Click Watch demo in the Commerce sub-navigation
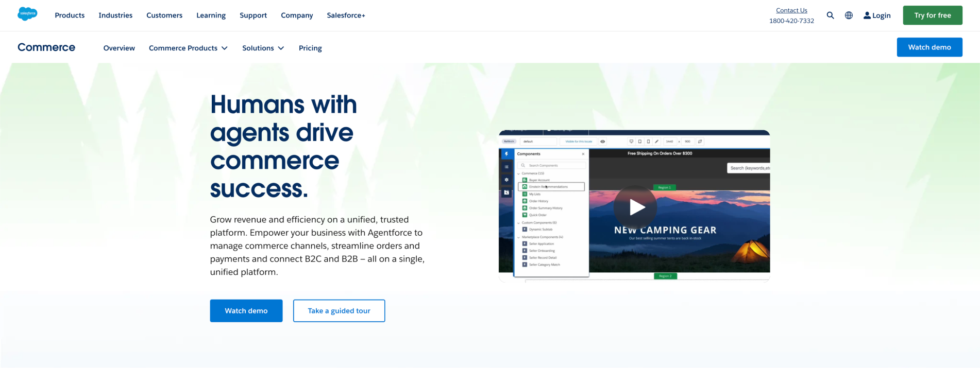Screen dimensions: 980x368 click(x=930, y=47)
